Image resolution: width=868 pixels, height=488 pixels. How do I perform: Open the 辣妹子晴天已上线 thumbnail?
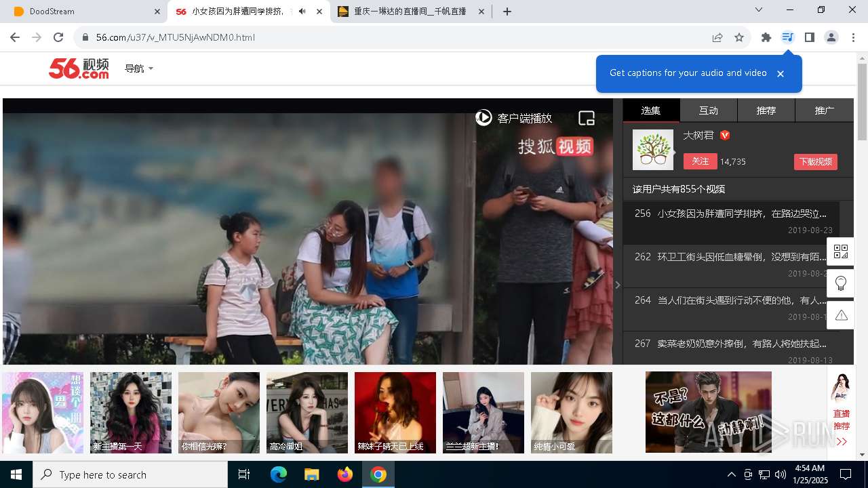click(x=395, y=413)
